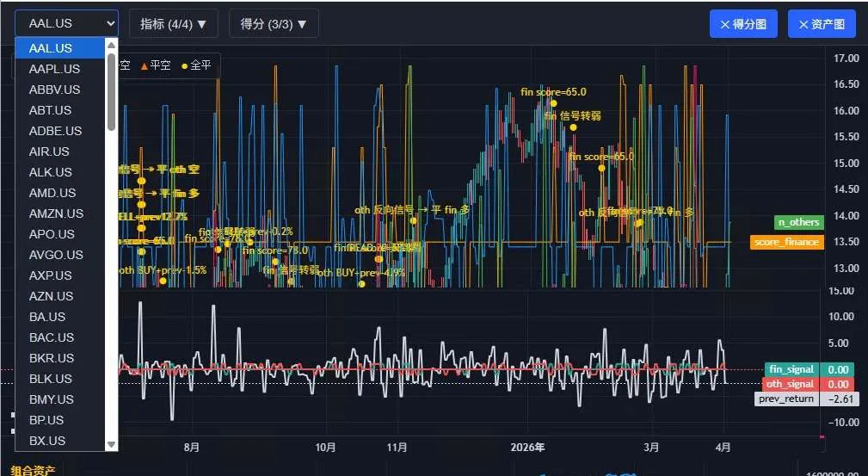Select AIR.US in the list
This screenshot has height=476, width=868.
(59, 151)
